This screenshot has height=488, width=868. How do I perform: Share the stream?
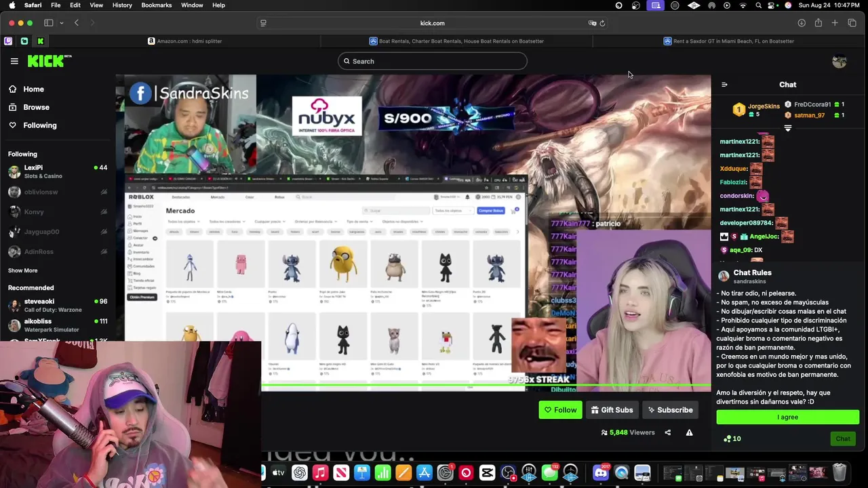pyautogui.click(x=667, y=432)
